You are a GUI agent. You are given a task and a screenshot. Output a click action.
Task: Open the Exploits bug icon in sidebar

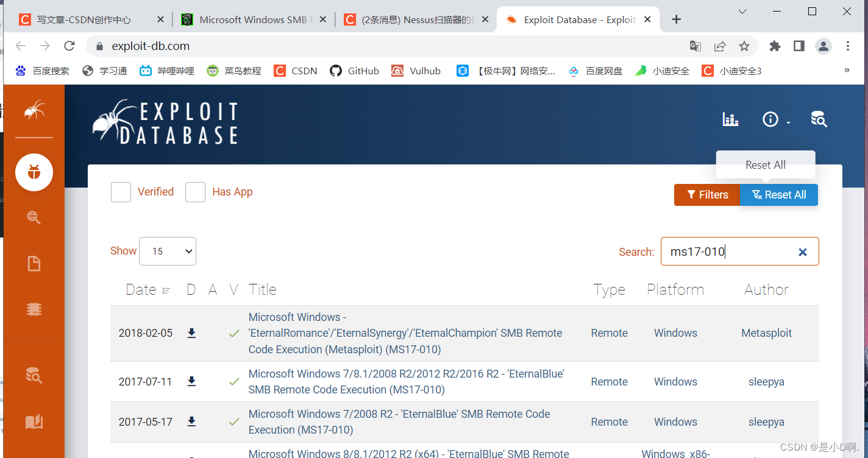pos(34,173)
